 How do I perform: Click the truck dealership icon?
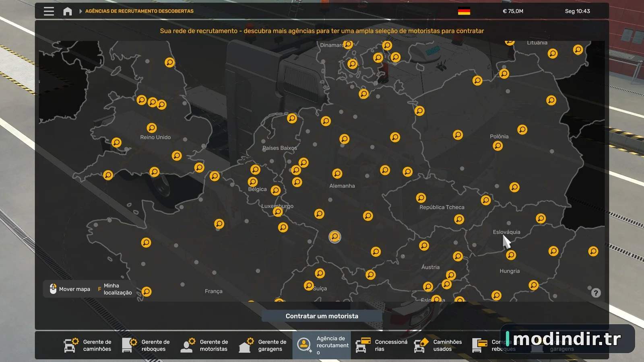click(363, 345)
